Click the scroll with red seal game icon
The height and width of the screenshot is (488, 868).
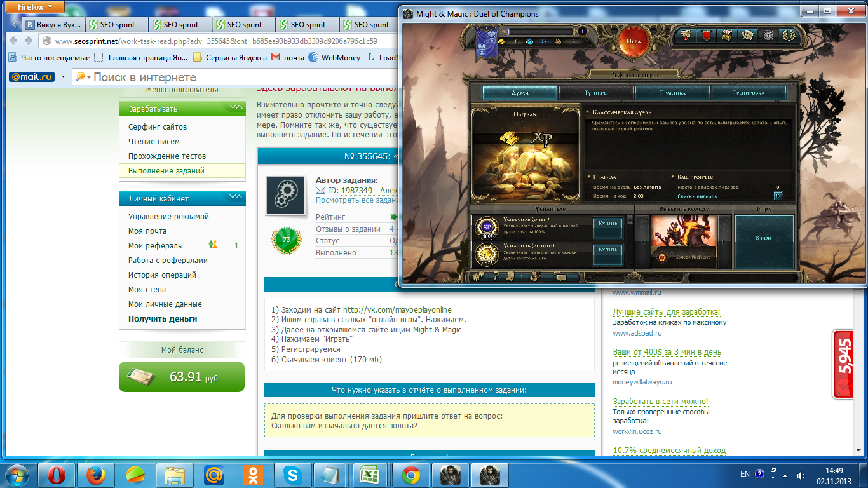tap(686, 35)
